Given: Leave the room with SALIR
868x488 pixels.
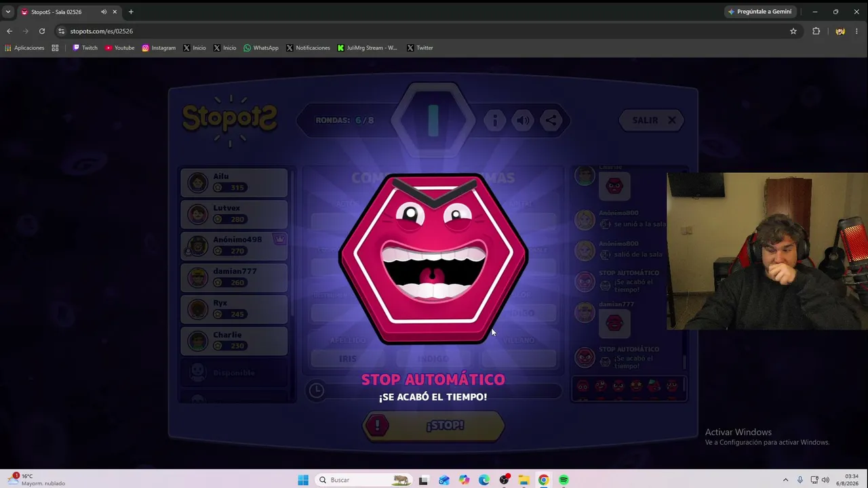Looking at the screenshot, I should click(x=653, y=120).
